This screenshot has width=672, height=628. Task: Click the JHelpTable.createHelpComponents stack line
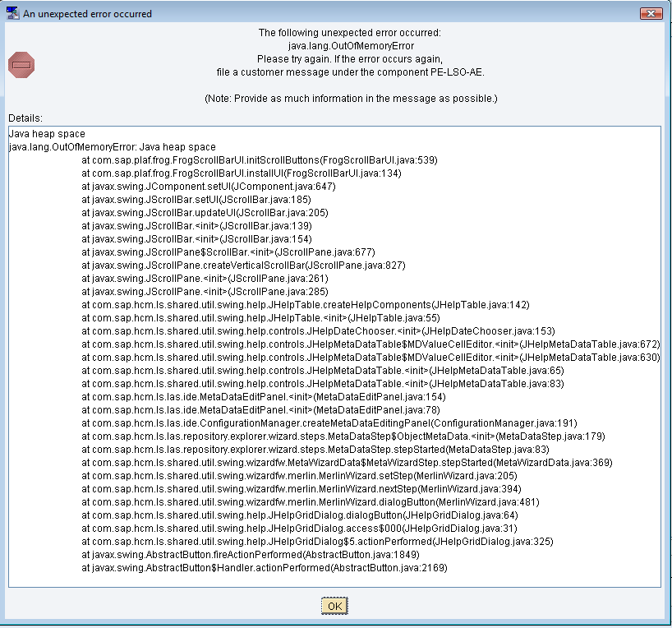pos(306,305)
